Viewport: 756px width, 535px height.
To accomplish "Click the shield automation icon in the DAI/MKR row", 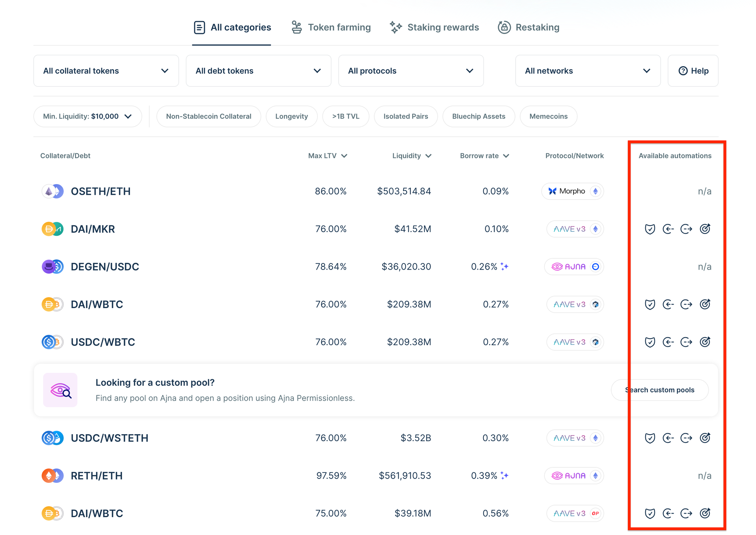I will tap(650, 229).
